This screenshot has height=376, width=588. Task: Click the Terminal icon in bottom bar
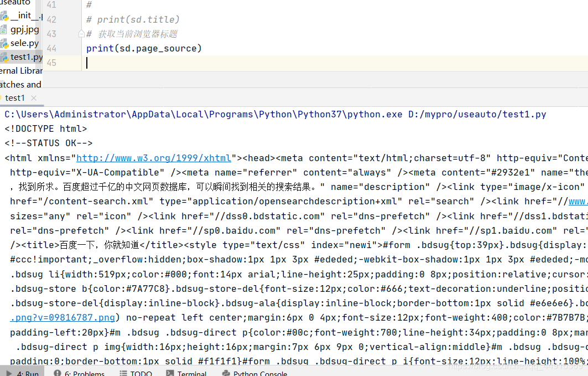170,373
